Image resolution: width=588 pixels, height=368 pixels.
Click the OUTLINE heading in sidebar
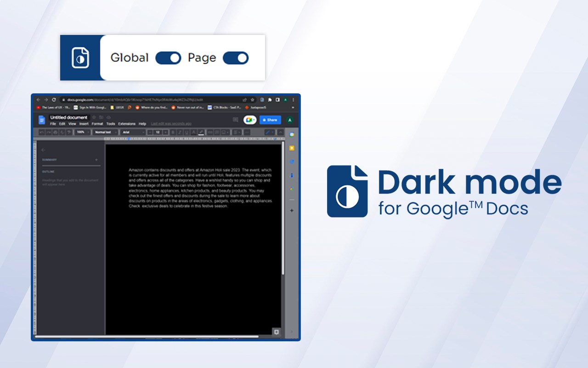coord(48,172)
